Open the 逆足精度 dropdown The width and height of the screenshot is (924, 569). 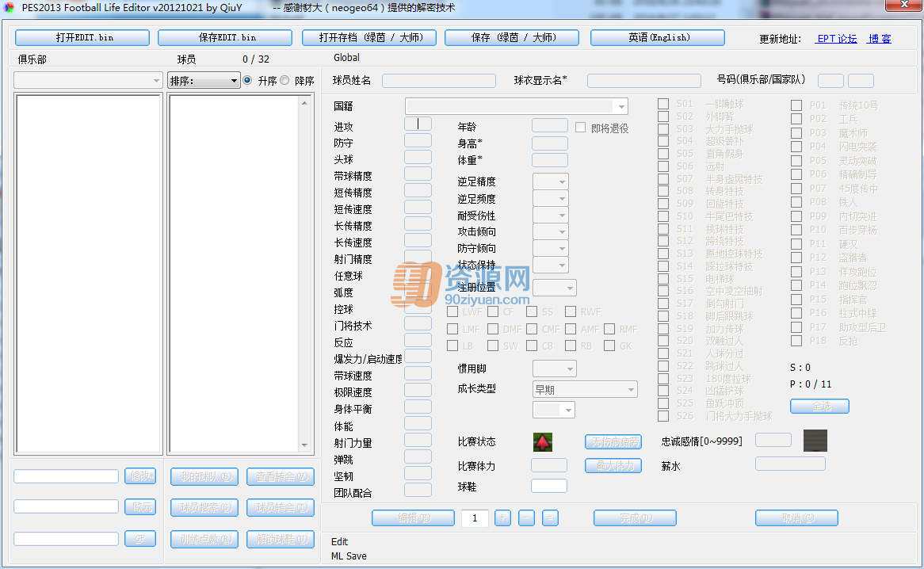tap(551, 181)
